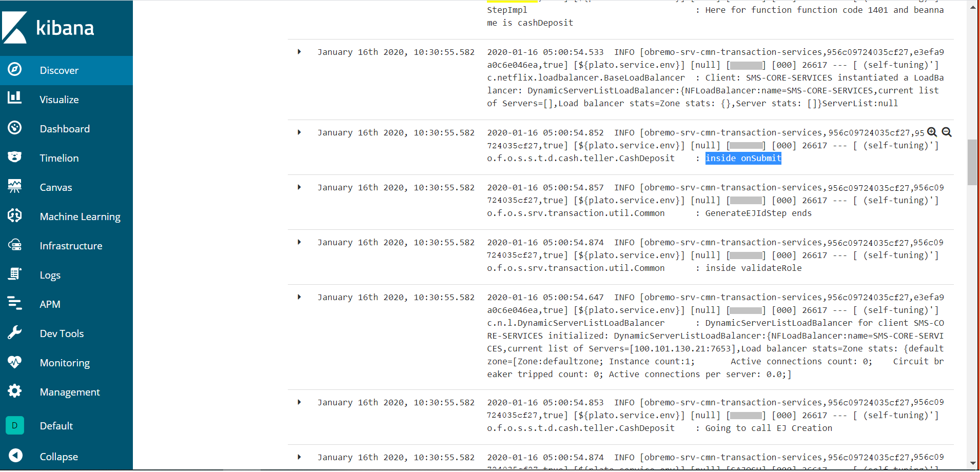The height and width of the screenshot is (472, 980).
Task: Open the Infrastructure view
Action: pyautogui.click(x=66, y=246)
